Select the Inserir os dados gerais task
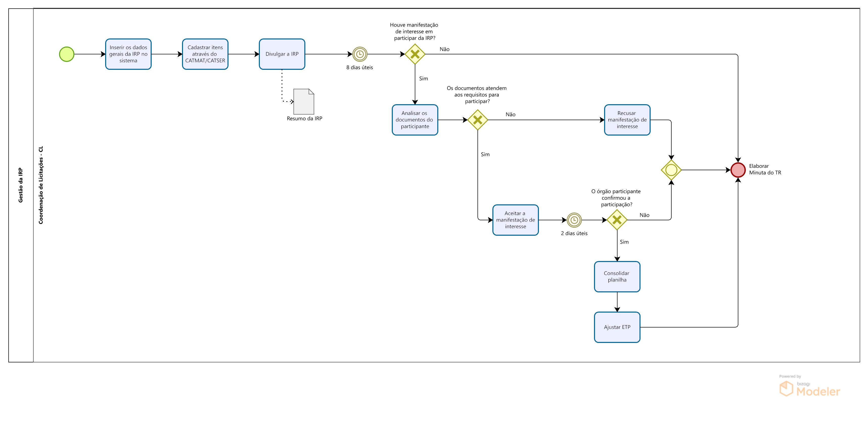The image size is (868, 436). (x=128, y=54)
